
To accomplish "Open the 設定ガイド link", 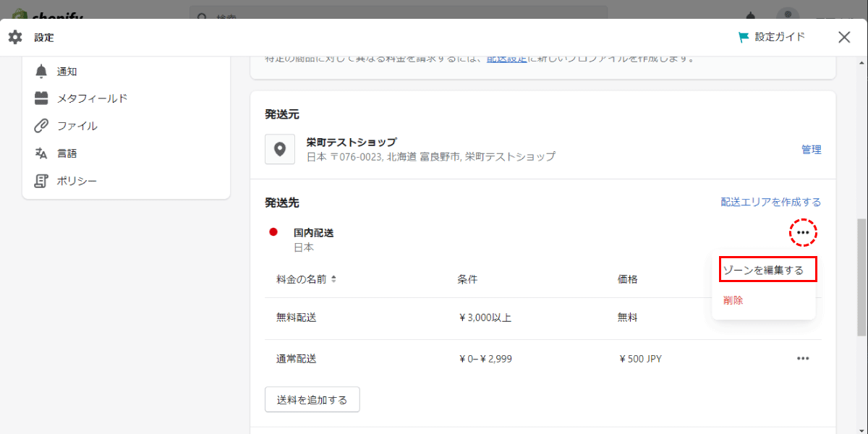I will 780,37.
